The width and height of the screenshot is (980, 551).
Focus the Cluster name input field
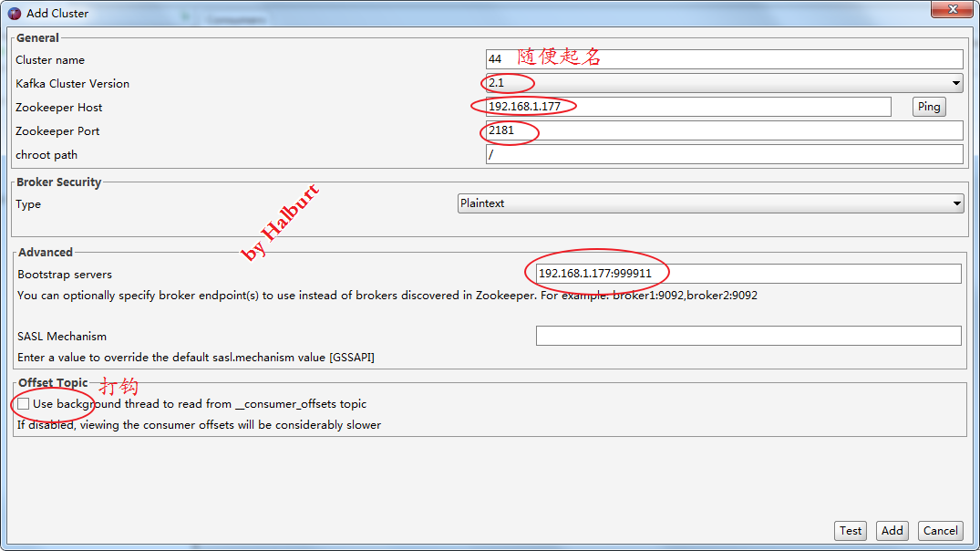[x=724, y=59]
